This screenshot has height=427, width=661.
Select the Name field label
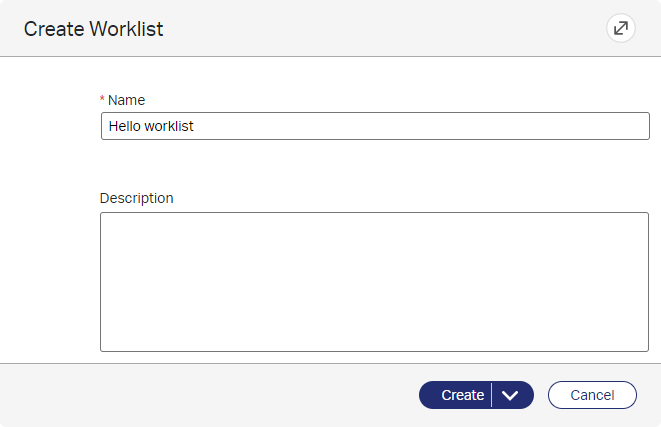126,100
